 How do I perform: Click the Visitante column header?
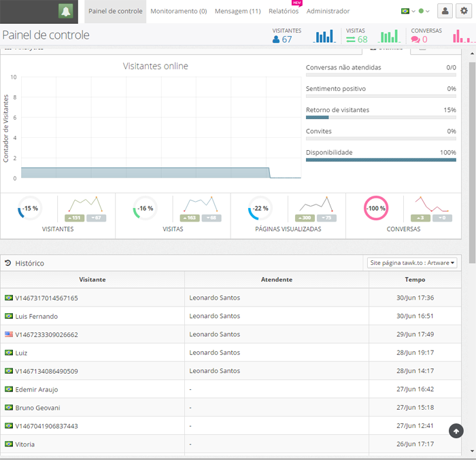pos(92,279)
